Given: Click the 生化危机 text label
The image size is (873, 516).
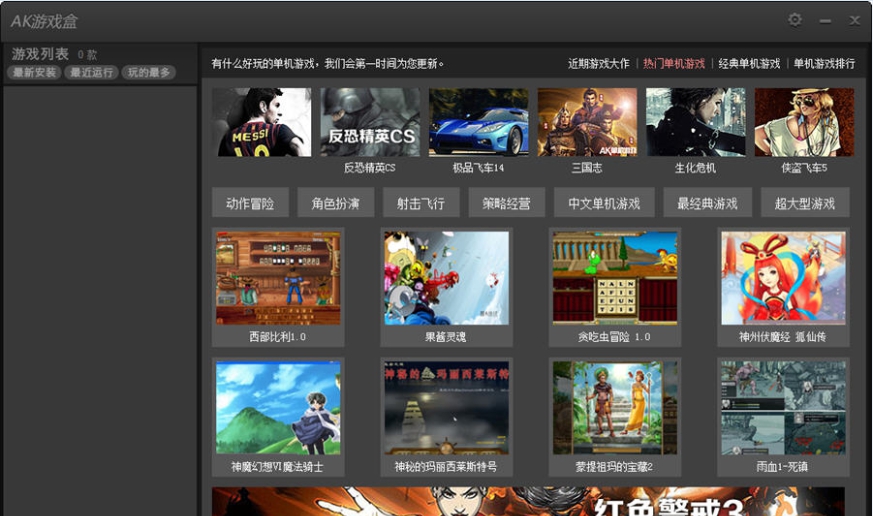Looking at the screenshot, I should tap(695, 168).
